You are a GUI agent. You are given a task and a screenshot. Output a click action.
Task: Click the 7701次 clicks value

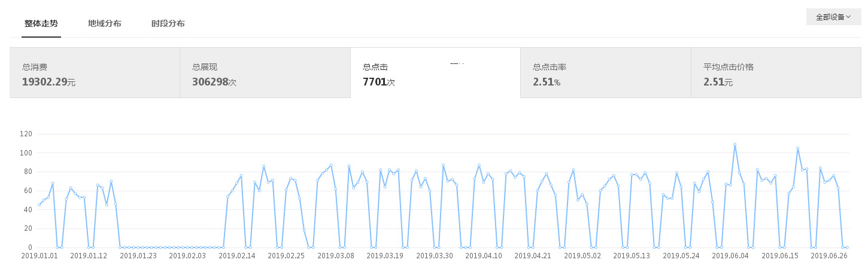click(379, 82)
